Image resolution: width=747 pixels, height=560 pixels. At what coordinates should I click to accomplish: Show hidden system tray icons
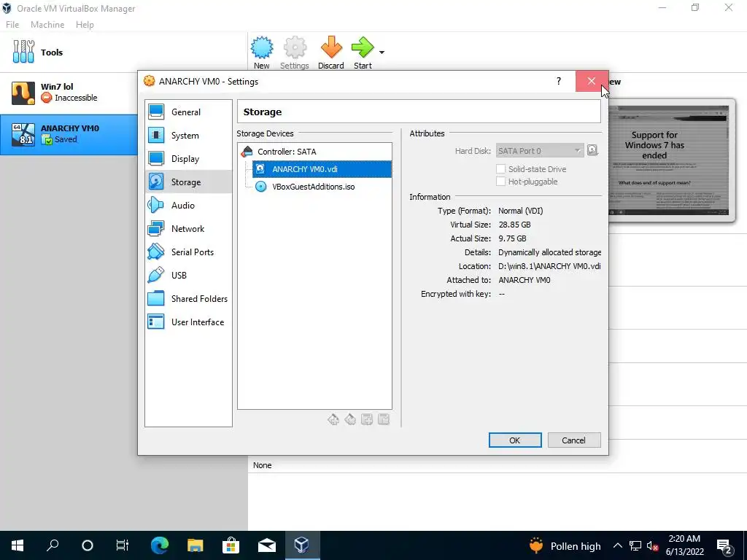pos(617,545)
